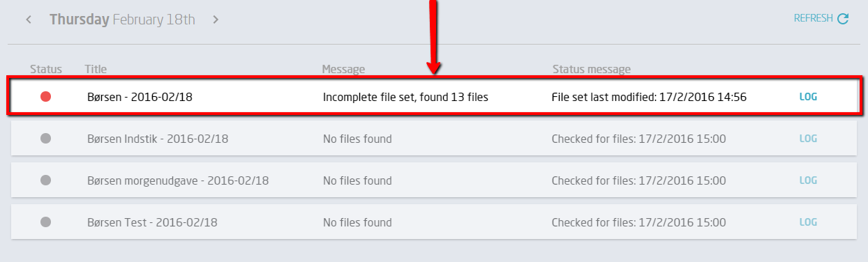Click the Thursday February 18th date heading
The width and height of the screenshot is (868, 262).
[122, 20]
